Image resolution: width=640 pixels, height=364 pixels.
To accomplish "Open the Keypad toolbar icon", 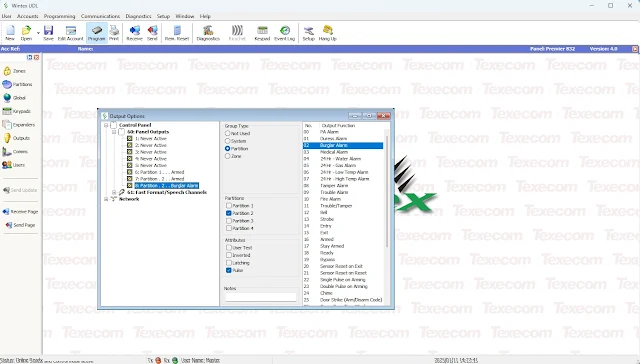I will [262, 33].
